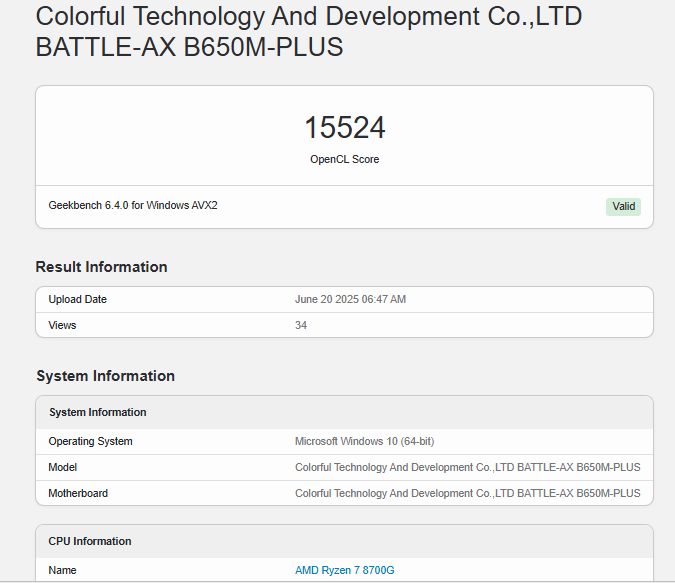Click the 15524 score number
Screen dimensions: 675x583
(344, 128)
